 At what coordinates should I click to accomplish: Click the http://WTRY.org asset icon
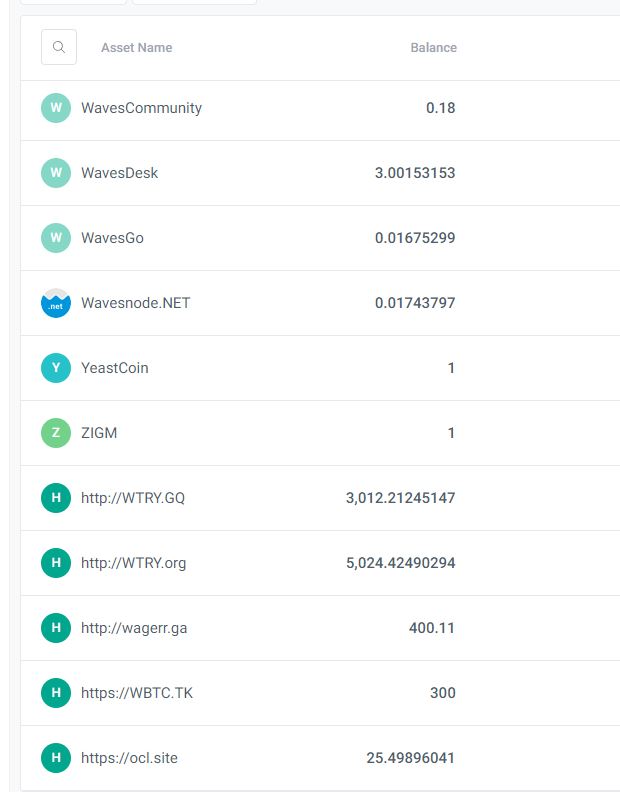(56, 563)
